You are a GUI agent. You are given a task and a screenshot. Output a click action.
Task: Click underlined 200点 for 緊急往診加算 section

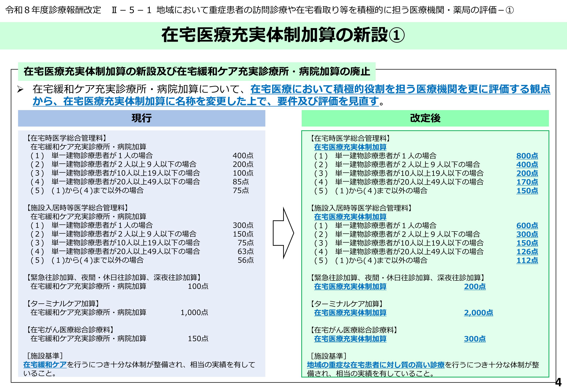tap(475, 286)
